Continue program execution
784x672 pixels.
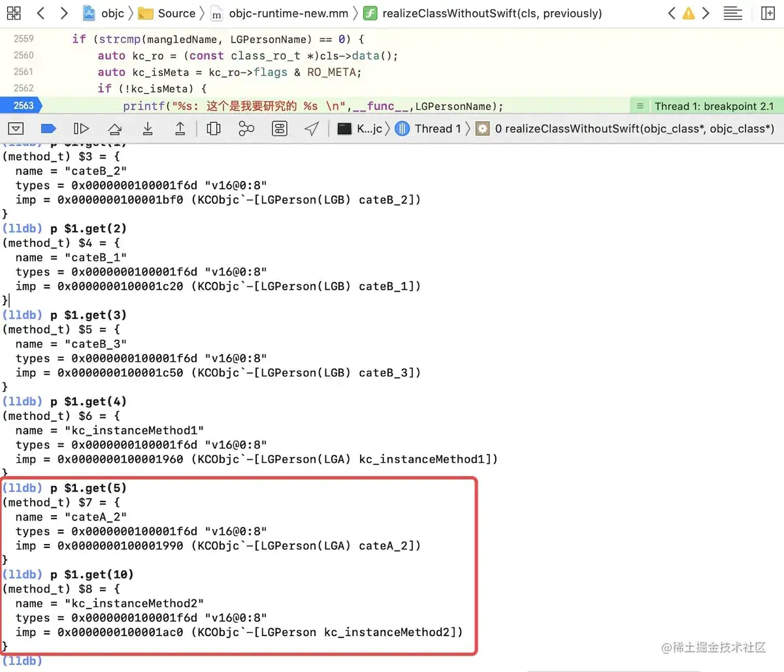(x=81, y=129)
